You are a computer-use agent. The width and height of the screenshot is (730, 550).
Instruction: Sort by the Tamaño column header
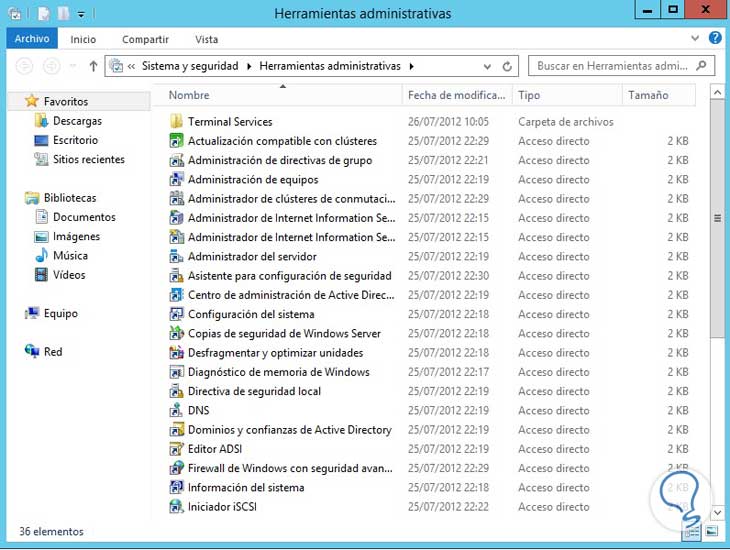point(659,95)
